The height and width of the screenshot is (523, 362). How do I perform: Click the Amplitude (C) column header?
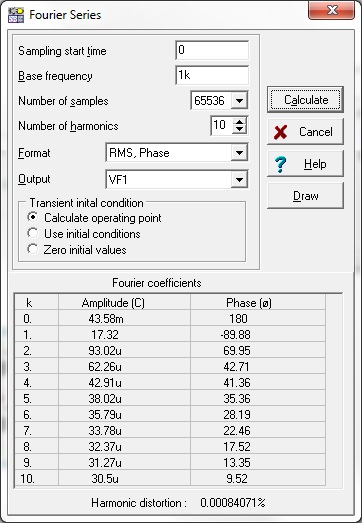[113, 303]
